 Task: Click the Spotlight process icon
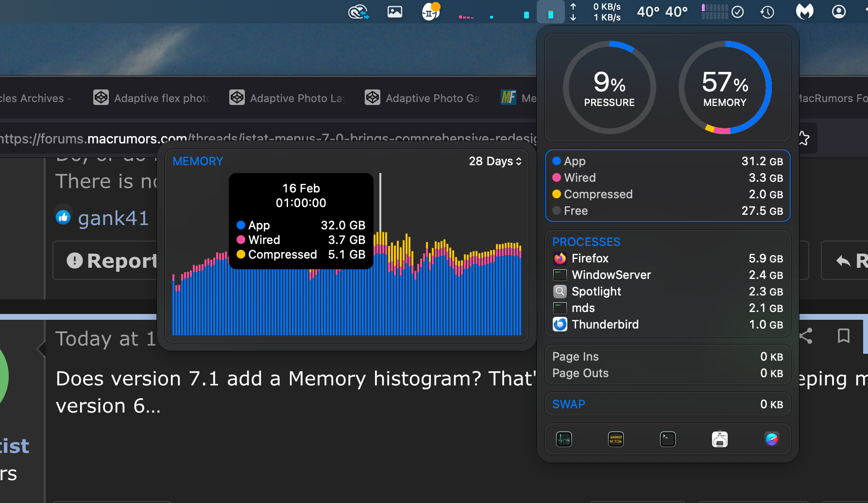point(560,292)
